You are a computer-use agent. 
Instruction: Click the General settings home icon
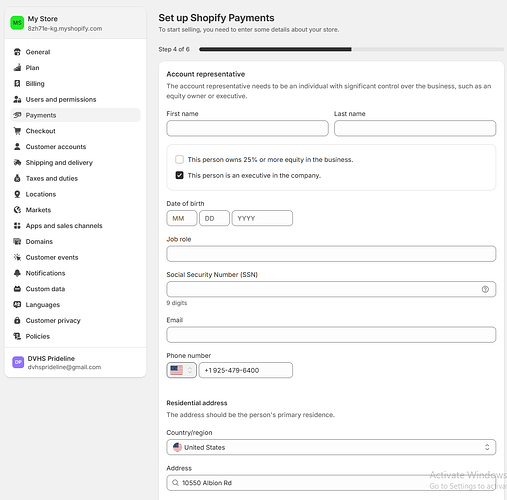17,52
